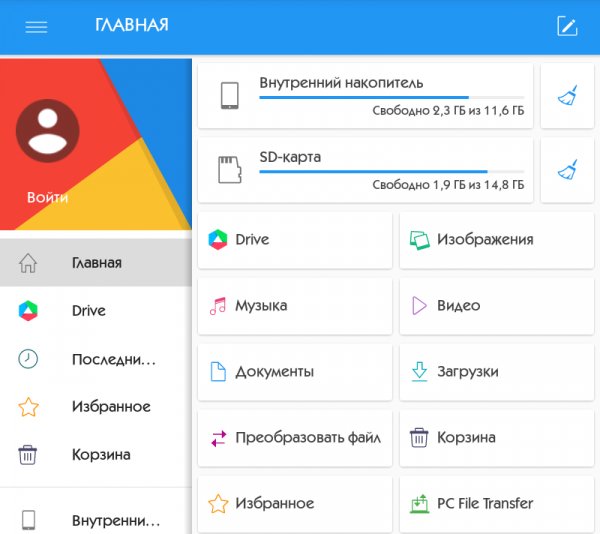Click the PC File Transfer icon

[x=419, y=503]
